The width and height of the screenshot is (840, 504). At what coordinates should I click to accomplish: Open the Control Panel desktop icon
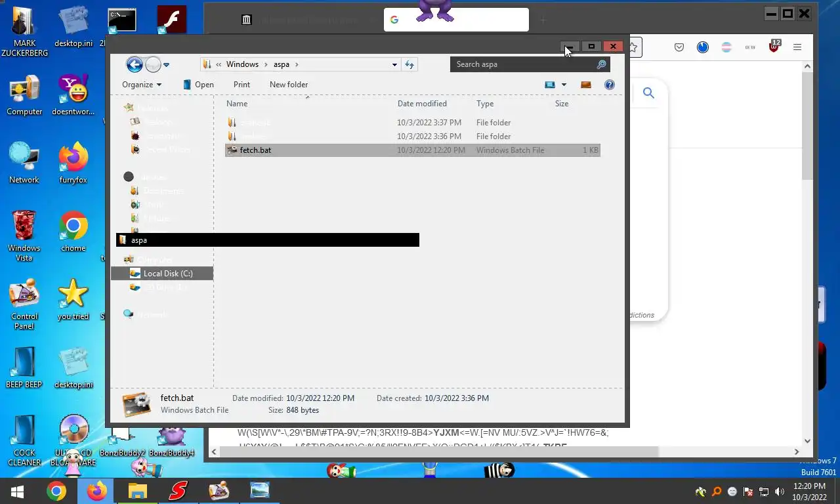pyautogui.click(x=24, y=304)
